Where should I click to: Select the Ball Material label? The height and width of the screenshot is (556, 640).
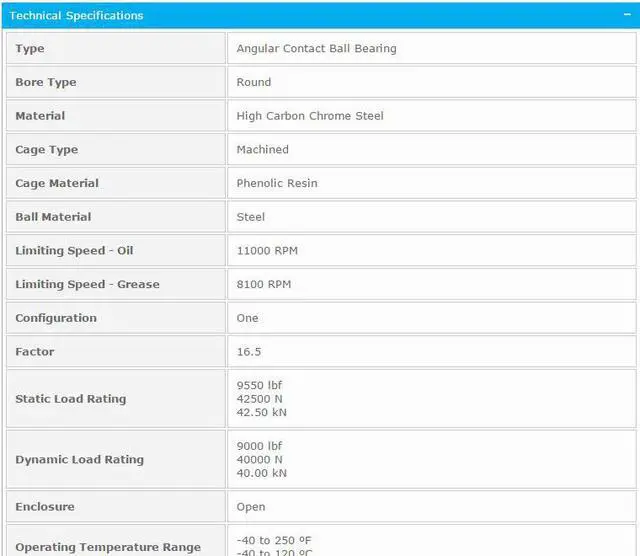pyautogui.click(x=53, y=217)
